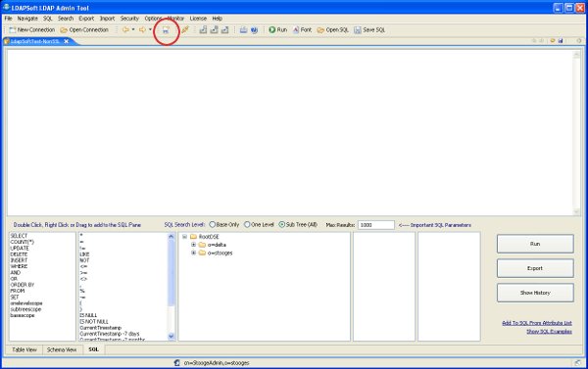
Task: Click the blue save icon at tab bar right
Action: click(x=561, y=40)
